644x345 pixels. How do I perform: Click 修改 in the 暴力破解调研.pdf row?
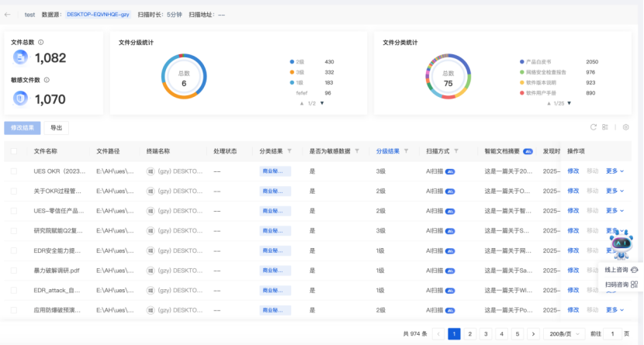(x=573, y=271)
